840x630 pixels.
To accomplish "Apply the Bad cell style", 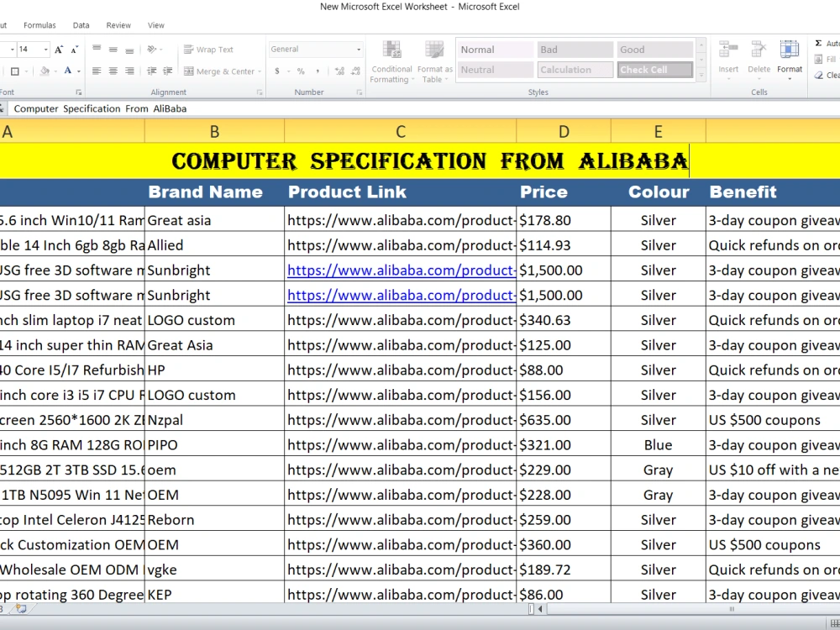I will [x=575, y=50].
